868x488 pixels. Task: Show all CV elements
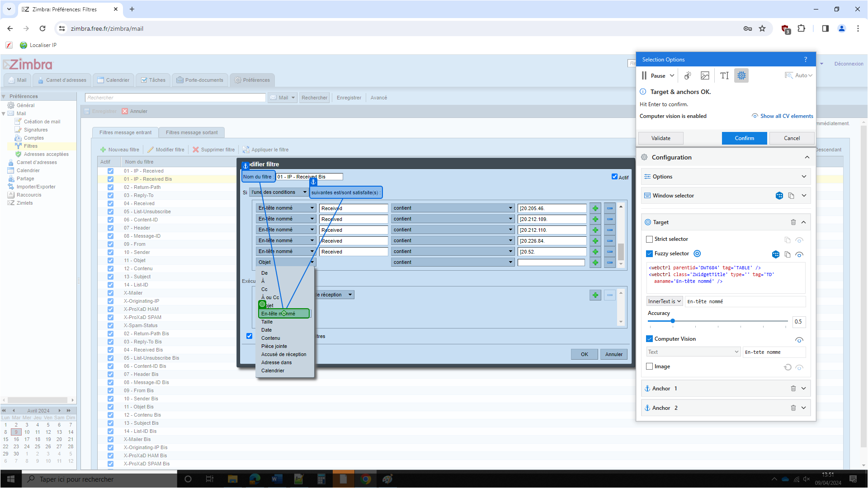pyautogui.click(x=787, y=116)
